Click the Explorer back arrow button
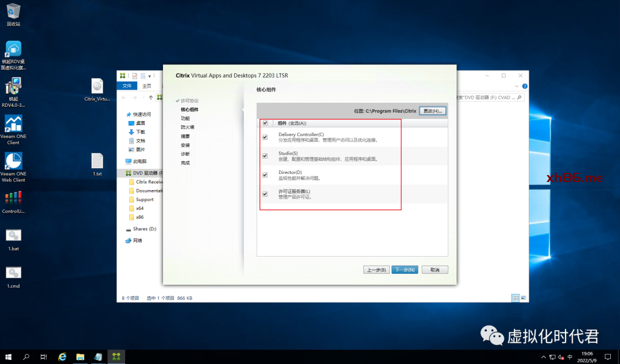Viewport: 620px width, 364px height. (124, 98)
